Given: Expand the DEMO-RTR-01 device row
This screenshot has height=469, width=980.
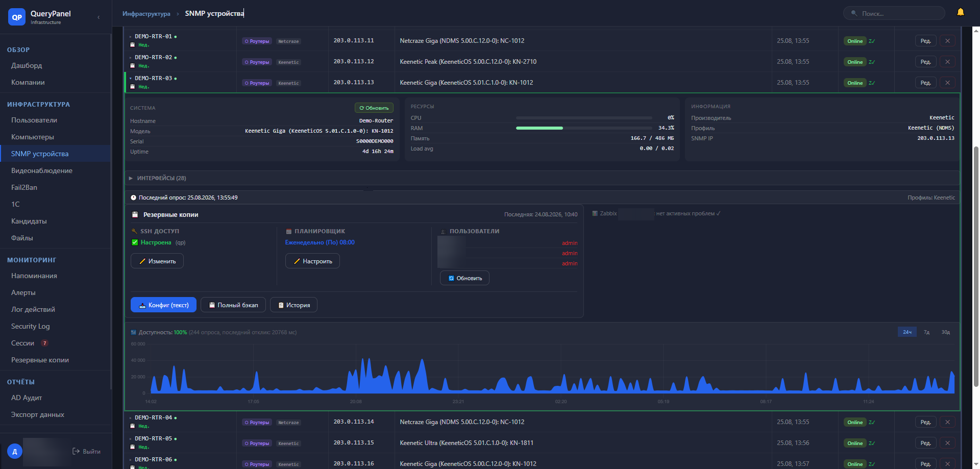Looking at the screenshot, I should click(130, 37).
